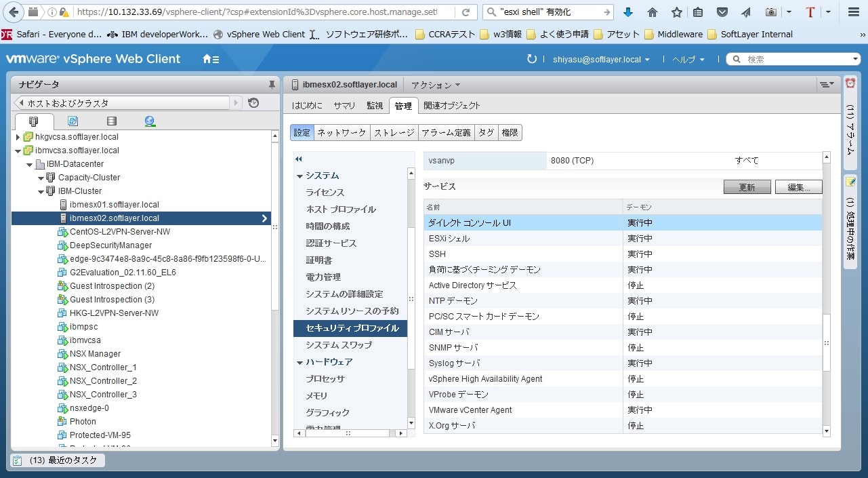Viewport: 868px width, 478px height.
Task: Click the red T extension icon
Action: point(810,12)
